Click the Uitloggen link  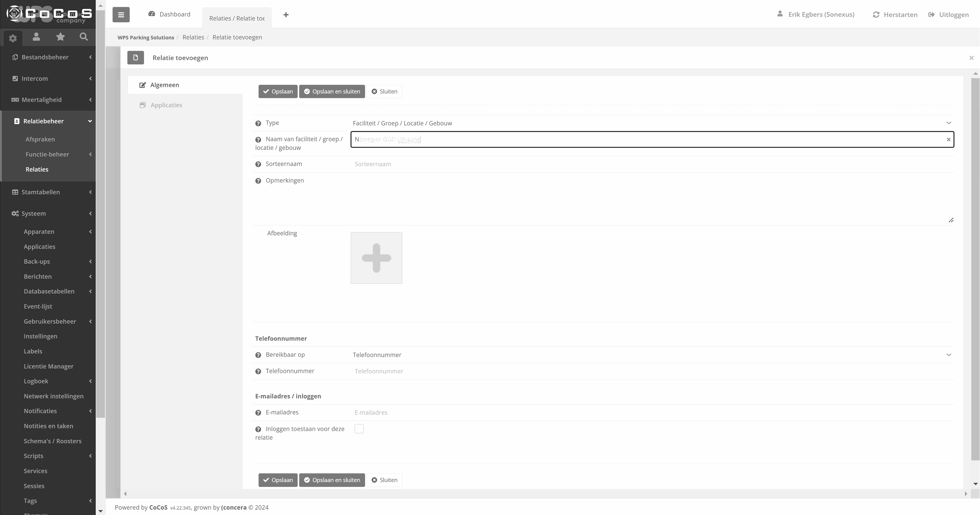[x=949, y=15]
